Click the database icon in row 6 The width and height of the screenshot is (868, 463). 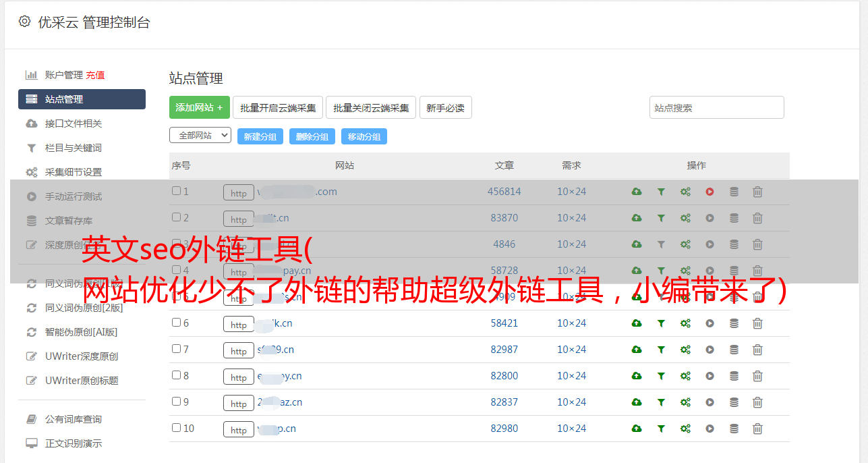click(x=734, y=323)
